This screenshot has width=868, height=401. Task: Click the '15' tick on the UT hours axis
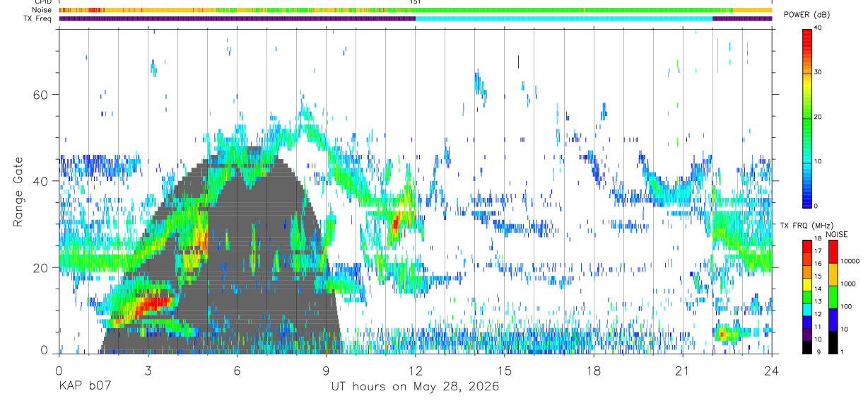click(505, 371)
